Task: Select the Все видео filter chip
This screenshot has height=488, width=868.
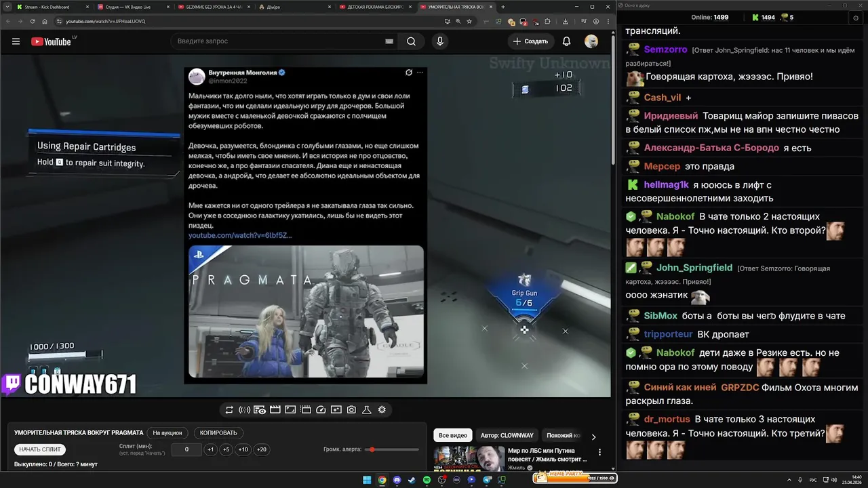Action: click(452, 435)
